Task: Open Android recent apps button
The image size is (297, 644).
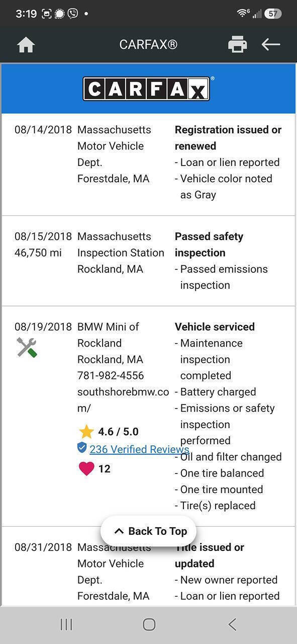Action: click(66, 624)
